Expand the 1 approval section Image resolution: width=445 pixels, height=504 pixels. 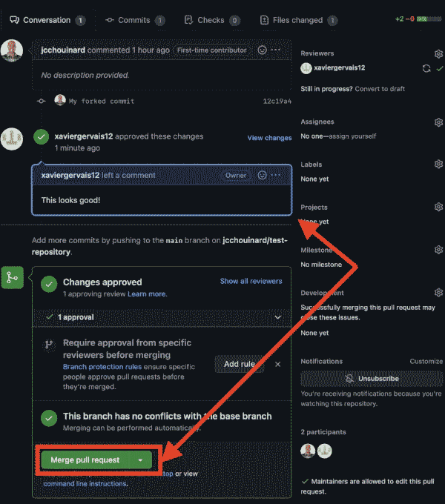277,317
